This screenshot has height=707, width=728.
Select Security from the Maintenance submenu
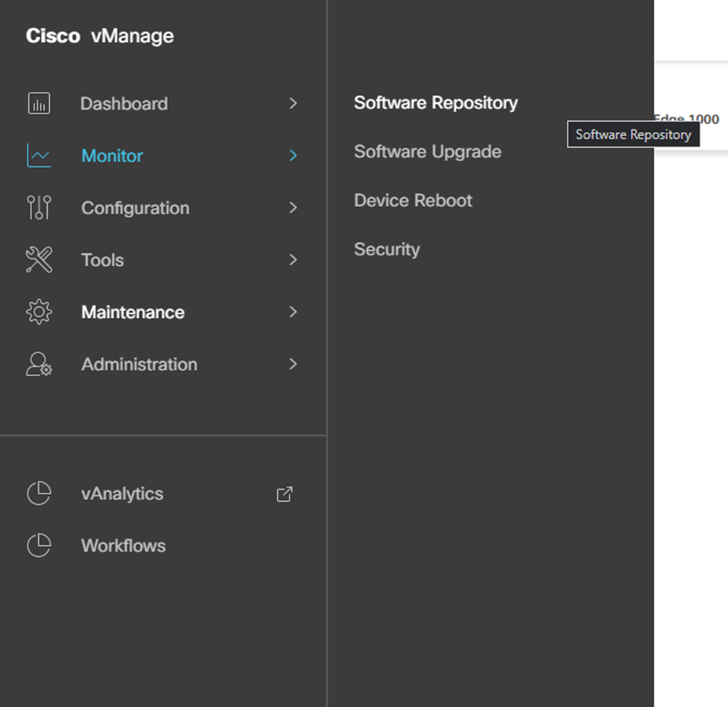pyautogui.click(x=387, y=249)
